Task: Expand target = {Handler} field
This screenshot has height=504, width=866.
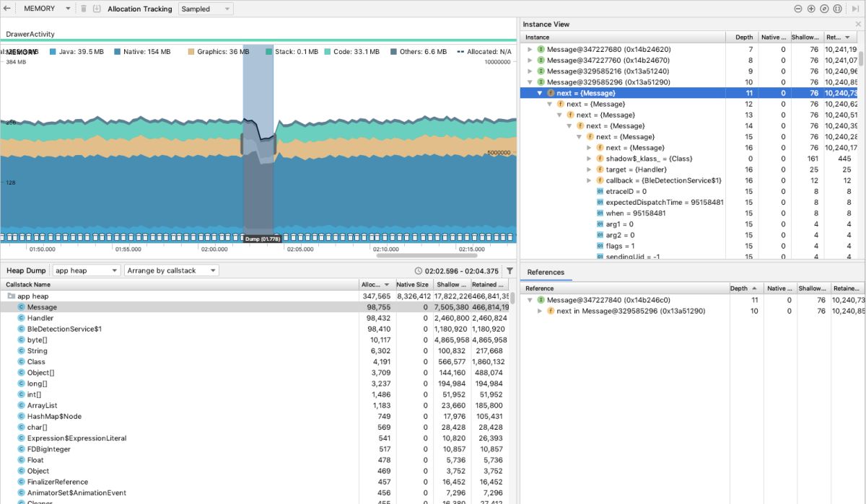Action: click(589, 169)
